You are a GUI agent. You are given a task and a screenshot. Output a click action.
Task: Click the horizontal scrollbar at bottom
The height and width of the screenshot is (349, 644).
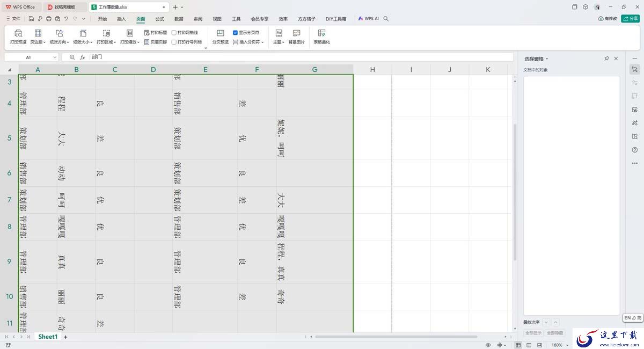[396, 337]
